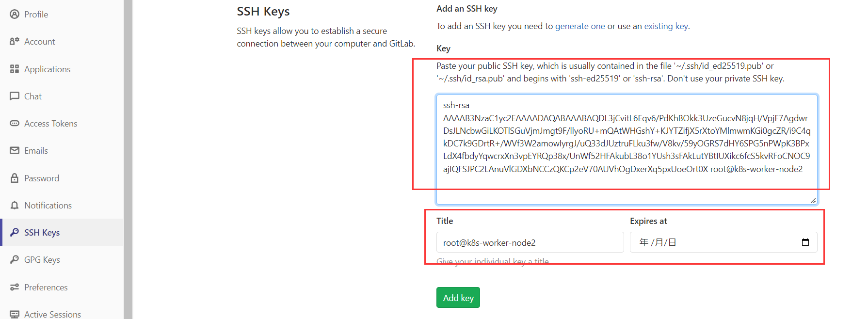Open the 'existing key' link
The width and height of the screenshot is (868, 319).
(665, 26)
